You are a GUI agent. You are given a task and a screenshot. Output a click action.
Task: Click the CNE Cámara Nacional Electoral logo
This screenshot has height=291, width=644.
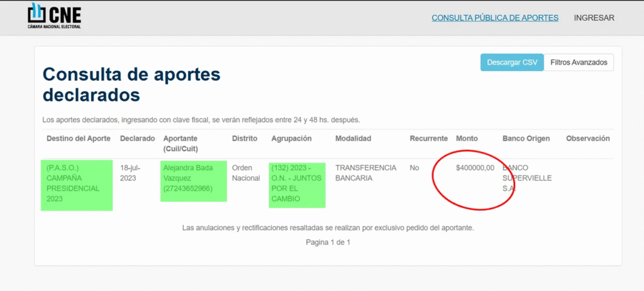point(55,16)
